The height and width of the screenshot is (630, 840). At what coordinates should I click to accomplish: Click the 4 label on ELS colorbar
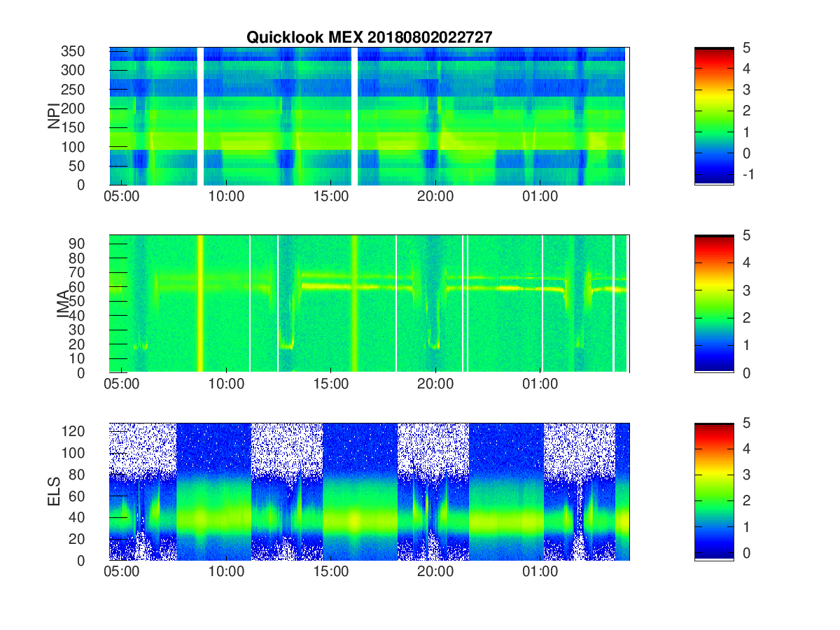(745, 450)
